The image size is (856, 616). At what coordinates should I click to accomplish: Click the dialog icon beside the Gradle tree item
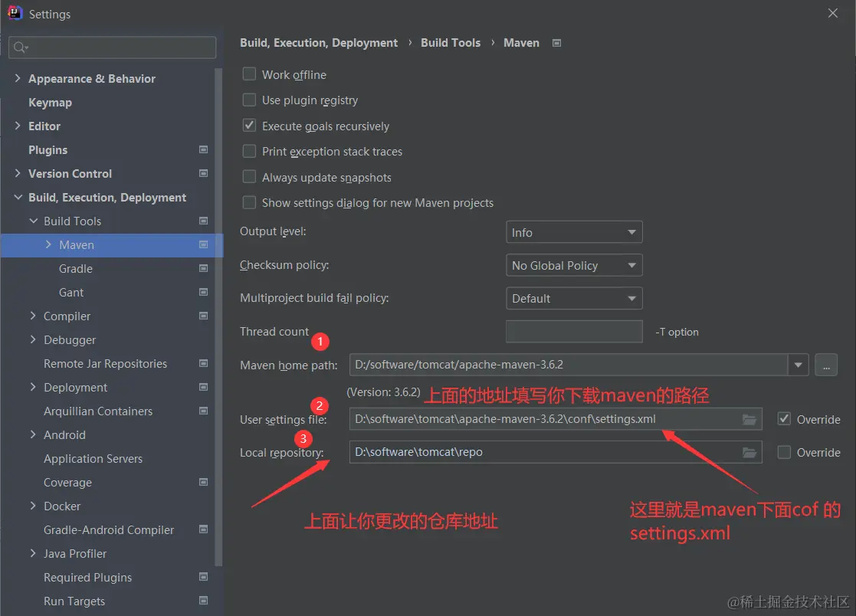pyautogui.click(x=203, y=268)
